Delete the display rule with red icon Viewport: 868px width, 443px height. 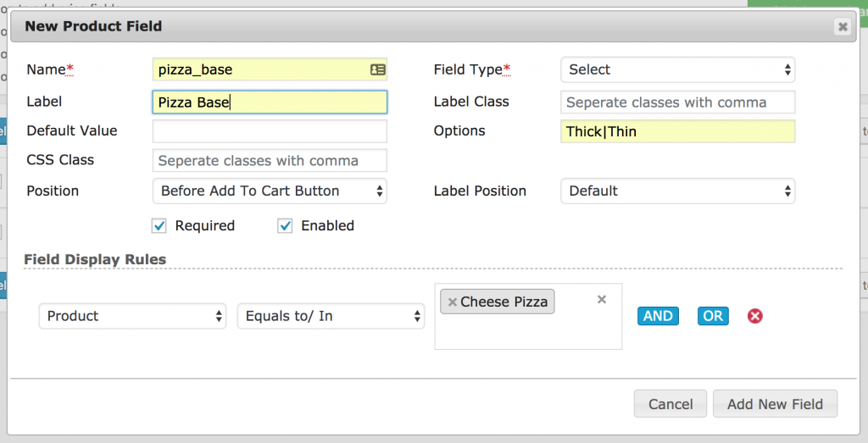(755, 316)
